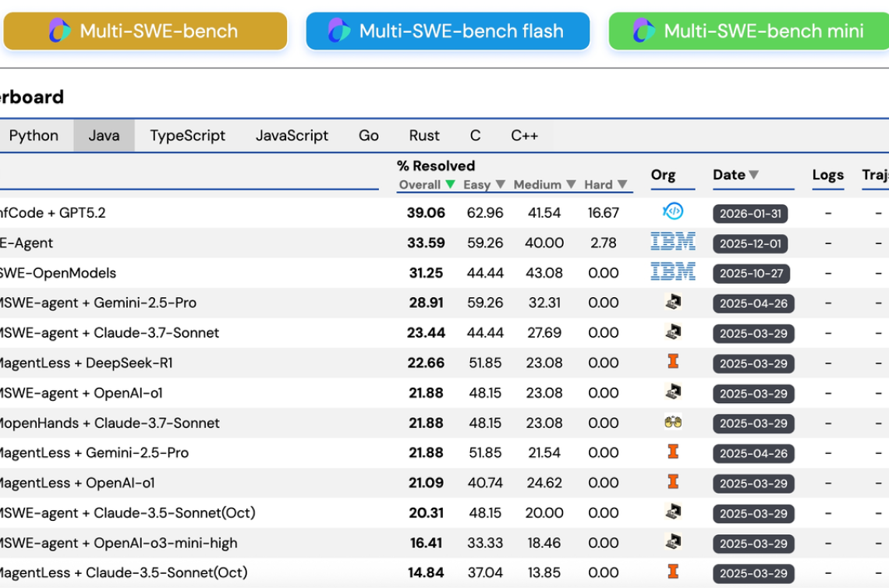Viewport: 889px width, 588px height.
Task: Click the 43.08 medium score
Action: point(544,273)
